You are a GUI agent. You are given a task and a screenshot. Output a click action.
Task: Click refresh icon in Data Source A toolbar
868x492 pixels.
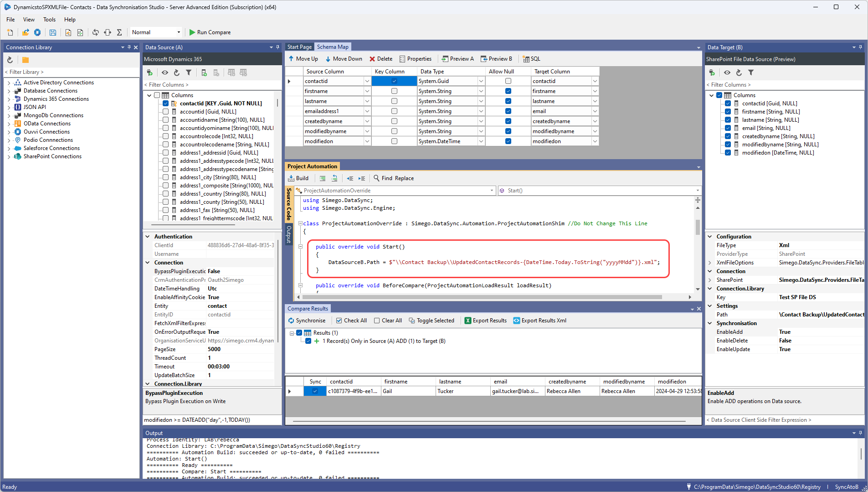point(177,73)
